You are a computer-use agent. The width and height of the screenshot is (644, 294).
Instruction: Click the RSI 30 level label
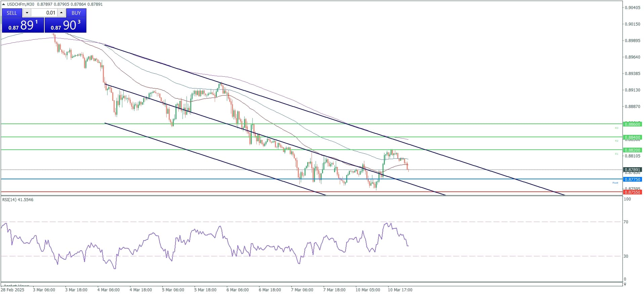click(626, 256)
